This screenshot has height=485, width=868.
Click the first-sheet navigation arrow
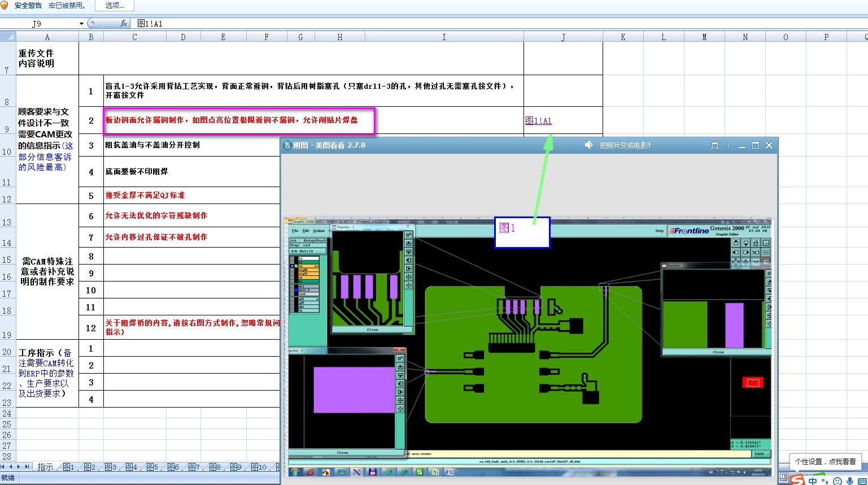(3, 467)
